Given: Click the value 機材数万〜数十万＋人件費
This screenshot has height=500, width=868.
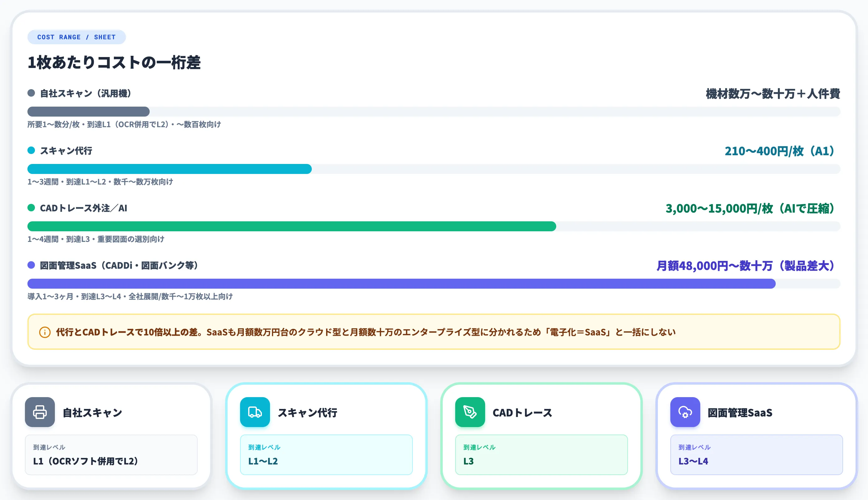Looking at the screenshot, I should click(x=773, y=94).
